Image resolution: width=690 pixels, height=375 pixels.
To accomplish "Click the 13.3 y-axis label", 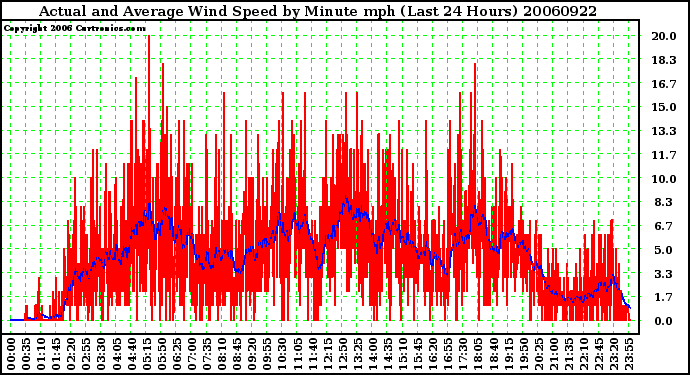I will [x=664, y=131].
